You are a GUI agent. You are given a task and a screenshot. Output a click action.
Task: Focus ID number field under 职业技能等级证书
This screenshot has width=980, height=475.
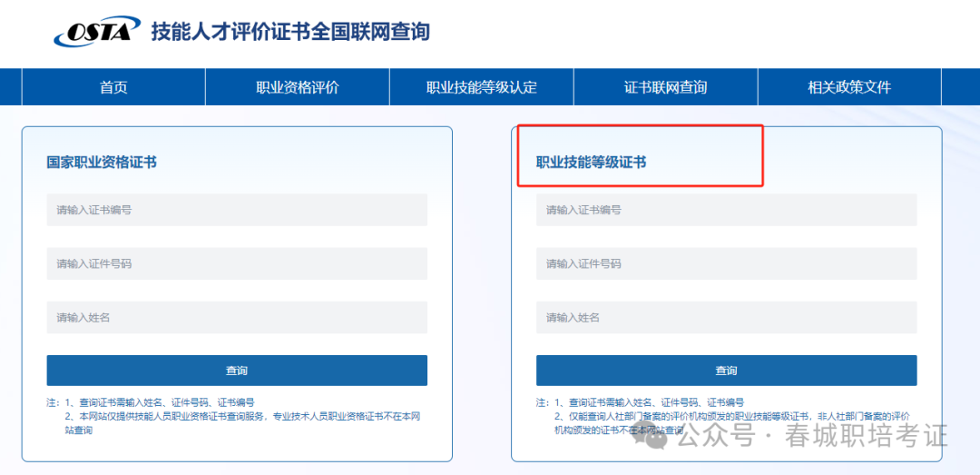[x=726, y=263]
